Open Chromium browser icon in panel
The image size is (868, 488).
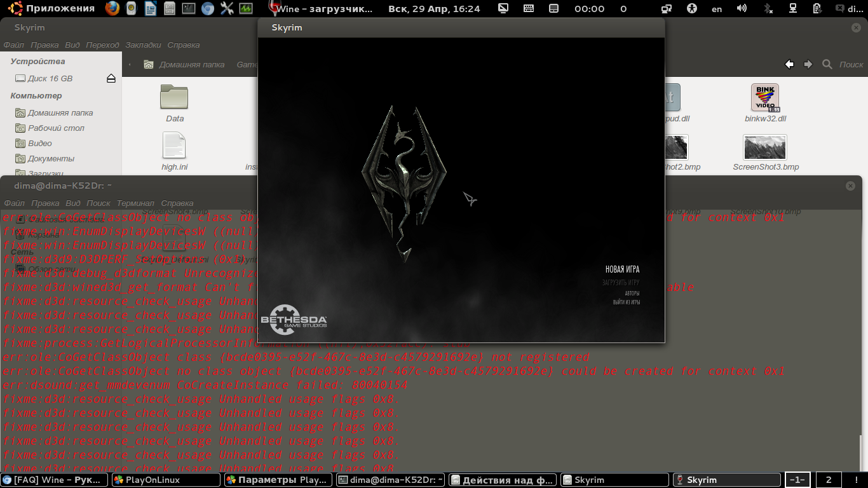coord(207,8)
